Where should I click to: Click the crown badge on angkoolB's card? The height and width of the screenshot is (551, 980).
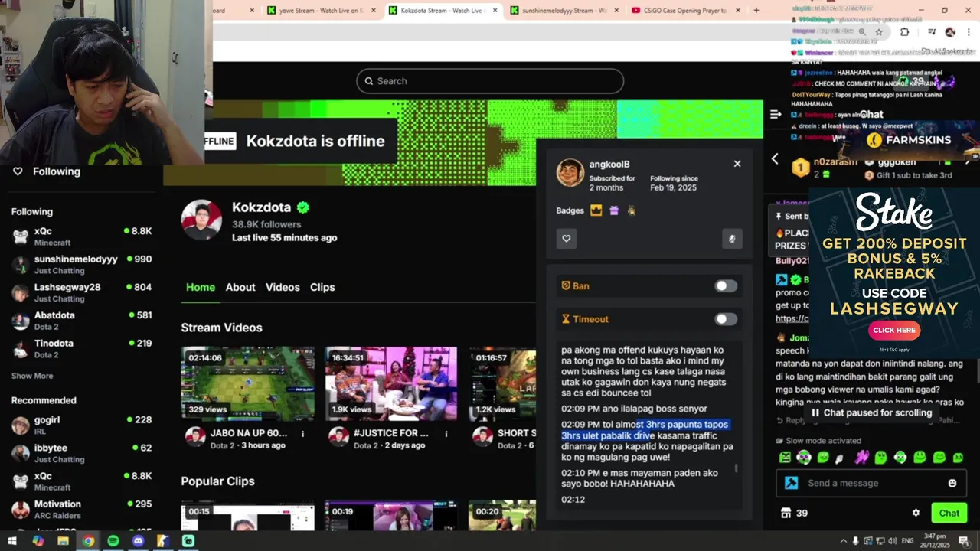click(x=596, y=210)
